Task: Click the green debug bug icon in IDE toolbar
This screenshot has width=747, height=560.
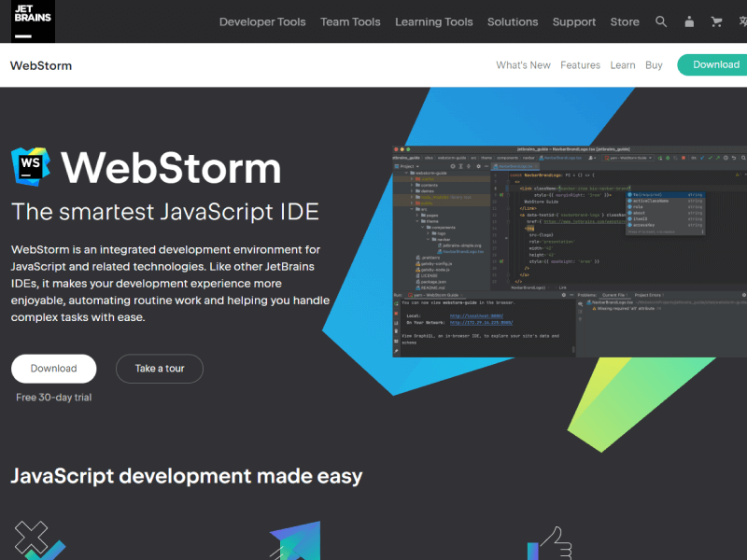Action: [668, 158]
